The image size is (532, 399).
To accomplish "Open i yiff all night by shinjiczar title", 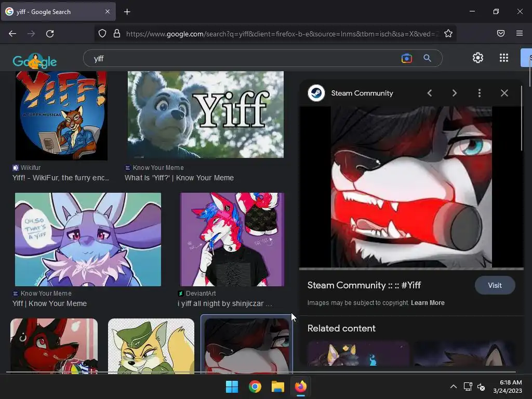I will coord(225,303).
